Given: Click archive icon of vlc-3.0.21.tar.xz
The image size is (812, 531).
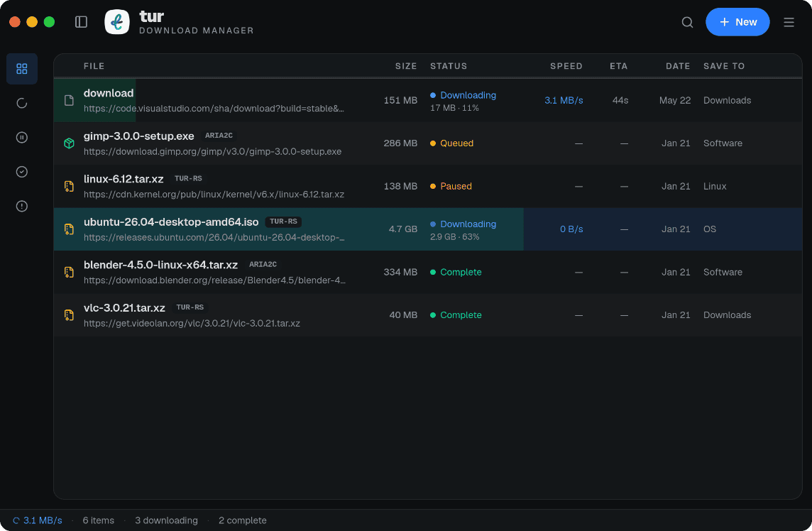Looking at the screenshot, I should point(69,315).
